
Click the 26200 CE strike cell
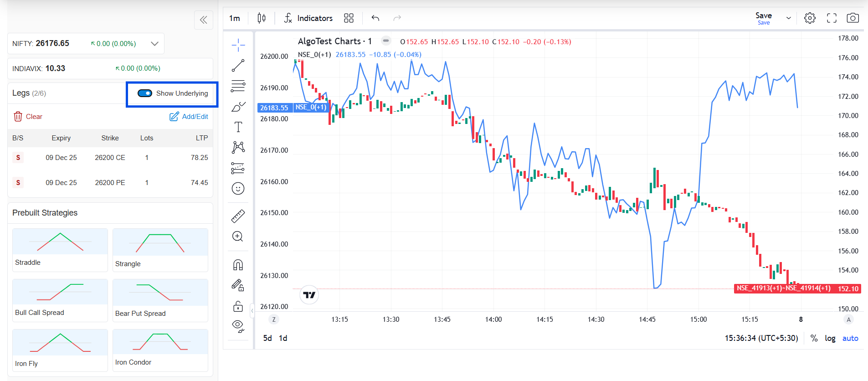[110, 158]
